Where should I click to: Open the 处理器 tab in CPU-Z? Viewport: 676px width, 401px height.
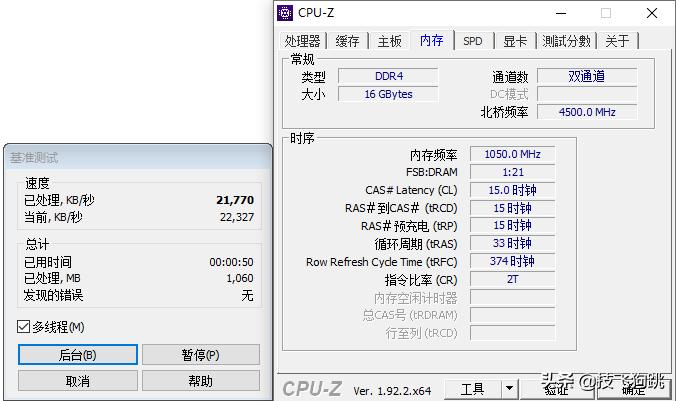tap(302, 41)
